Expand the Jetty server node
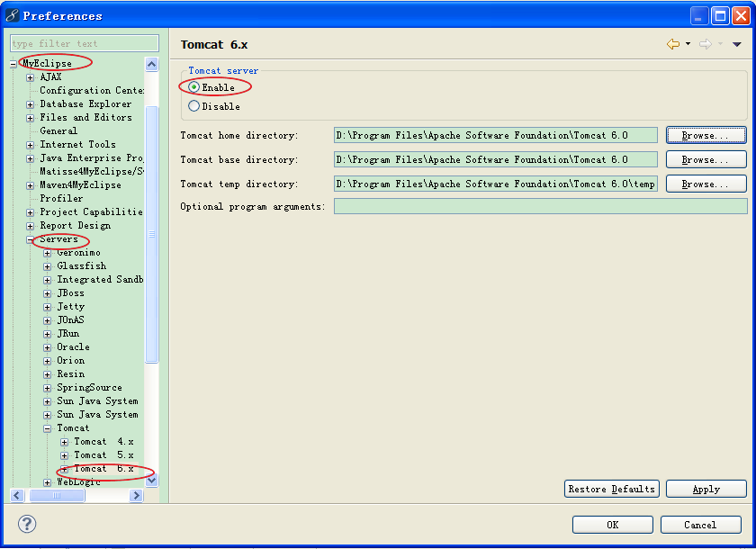 tap(47, 307)
